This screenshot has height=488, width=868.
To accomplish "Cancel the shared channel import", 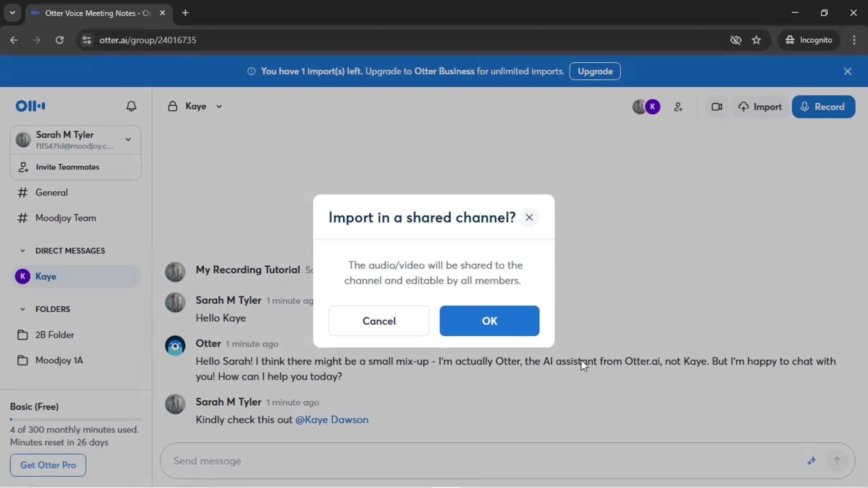I will click(379, 321).
